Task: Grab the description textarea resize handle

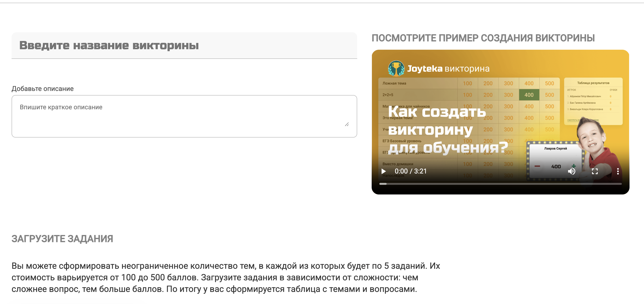Action: pos(347,124)
